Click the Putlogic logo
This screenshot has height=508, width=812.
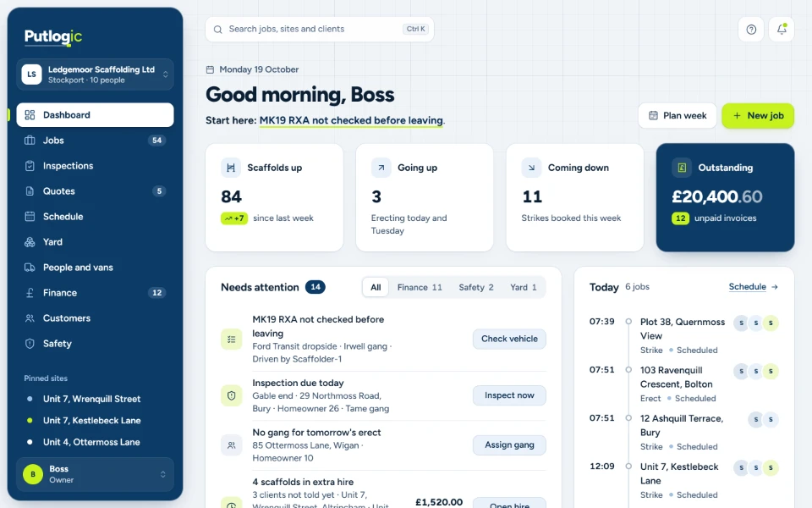click(53, 36)
